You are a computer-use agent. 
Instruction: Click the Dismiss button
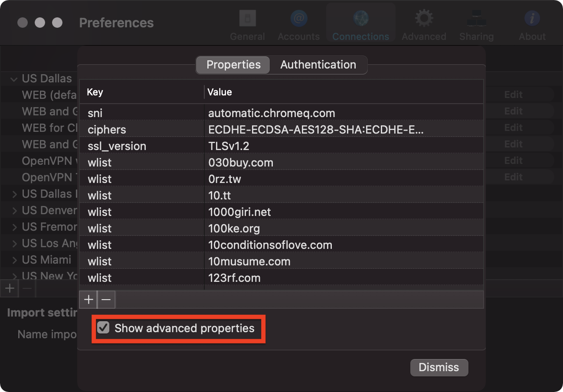(x=439, y=367)
